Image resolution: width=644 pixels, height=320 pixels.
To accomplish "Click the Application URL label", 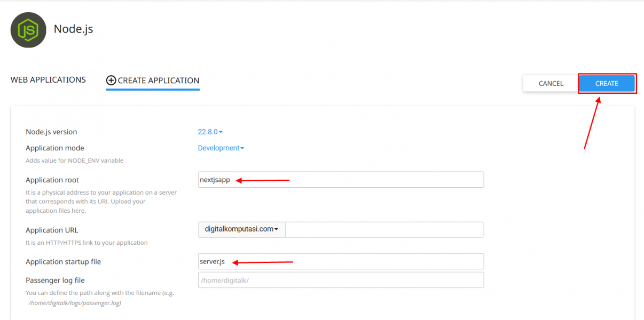I will pyautogui.click(x=52, y=230).
